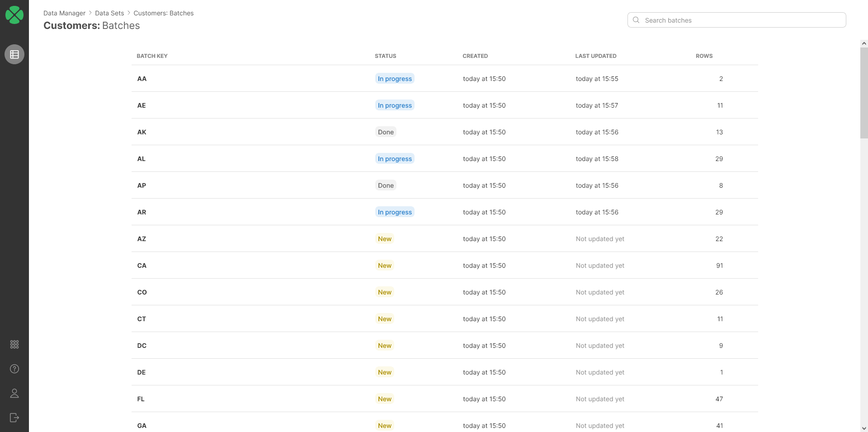The width and height of the screenshot is (868, 432).
Task: Select the In progress badge for AL
Action: (395, 159)
